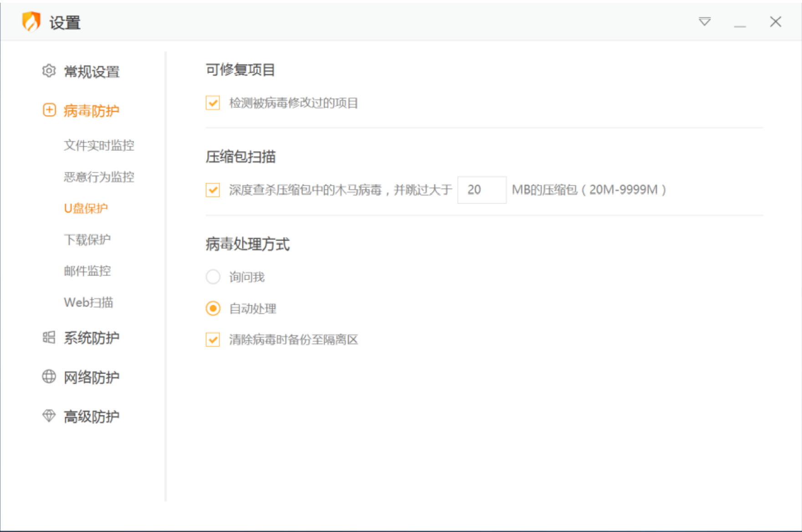
Task: Click the globe icon beside 网络防护
Action: (49, 377)
